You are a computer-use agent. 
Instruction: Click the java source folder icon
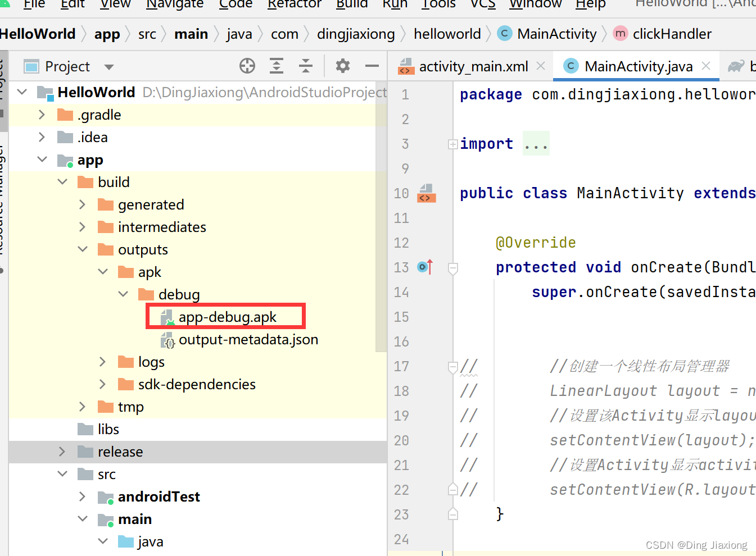coord(126,541)
